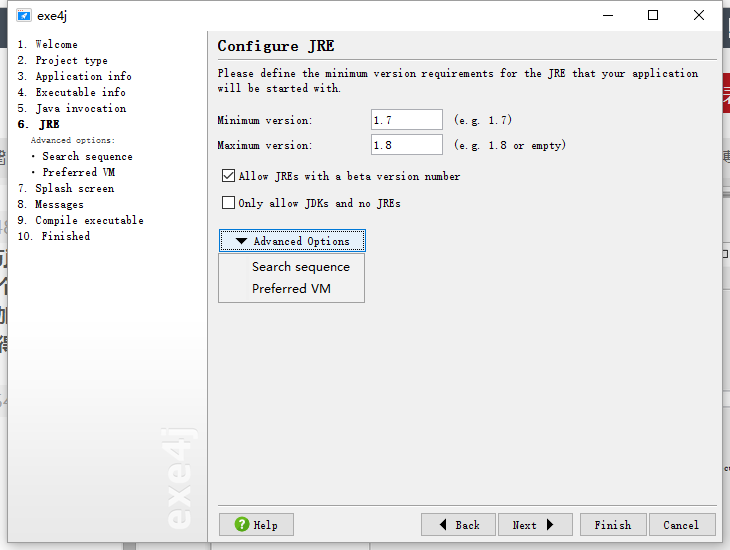Viewport: 730px width, 550px height.
Task: Open Preferred VM in sidebar advanced options
Action: point(79,172)
